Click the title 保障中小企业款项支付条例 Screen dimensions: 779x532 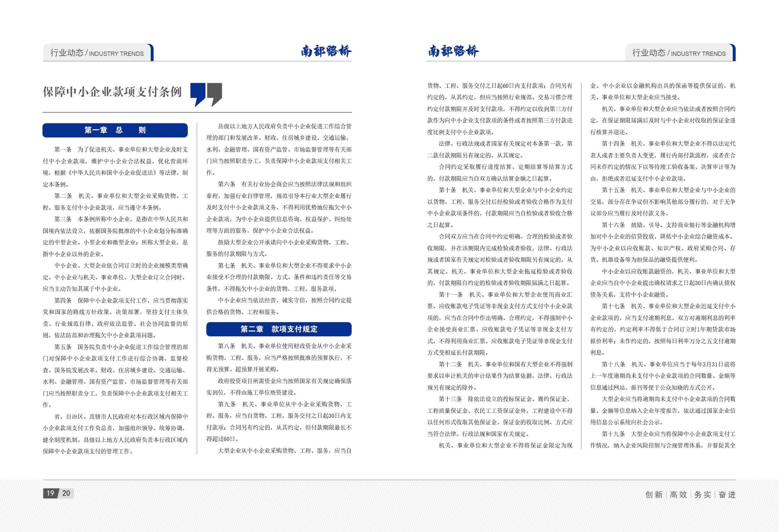(112, 92)
